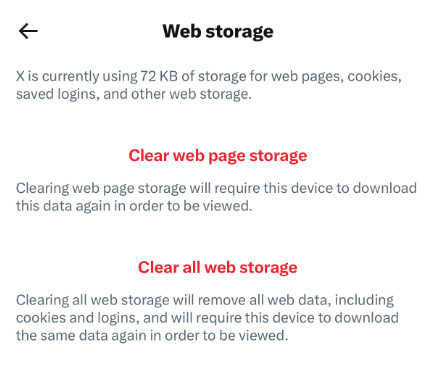
Task: Go back using the left arrow icon
Action: click(28, 31)
